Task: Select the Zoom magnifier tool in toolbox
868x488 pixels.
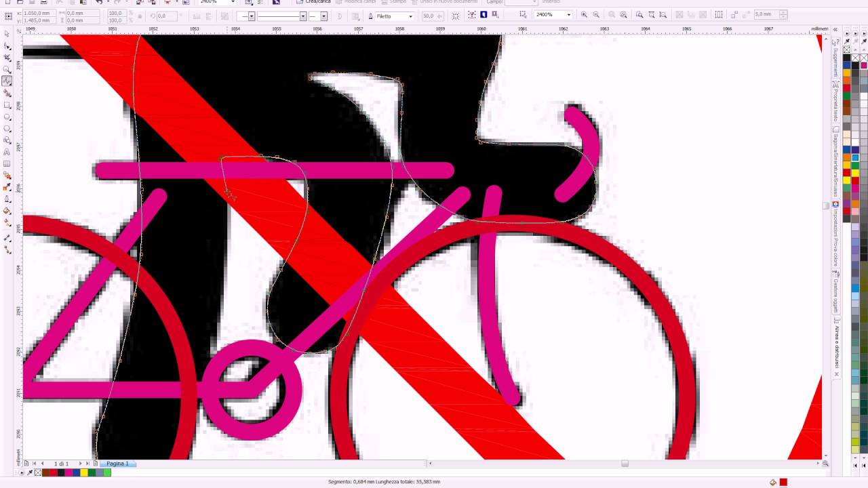Action: [x=7, y=69]
